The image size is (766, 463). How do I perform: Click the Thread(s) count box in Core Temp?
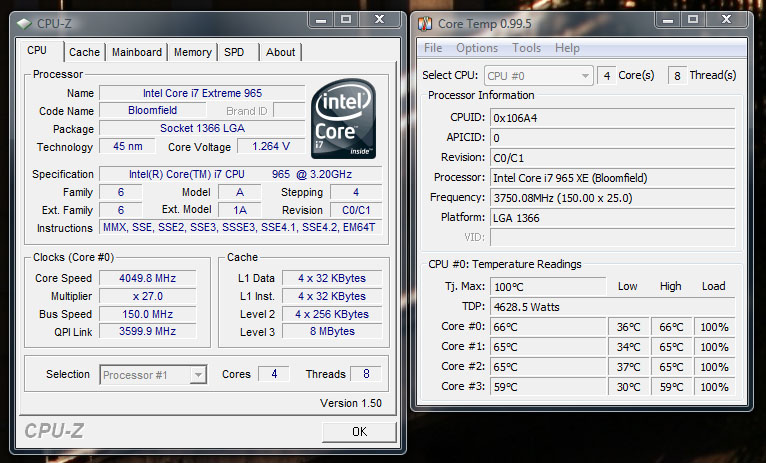pos(677,76)
